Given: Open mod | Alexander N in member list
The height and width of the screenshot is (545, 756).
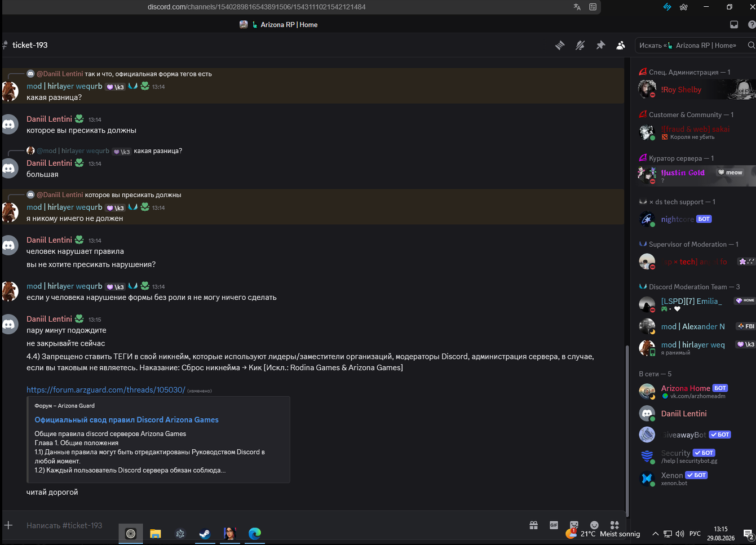Looking at the screenshot, I should click(697, 326).
